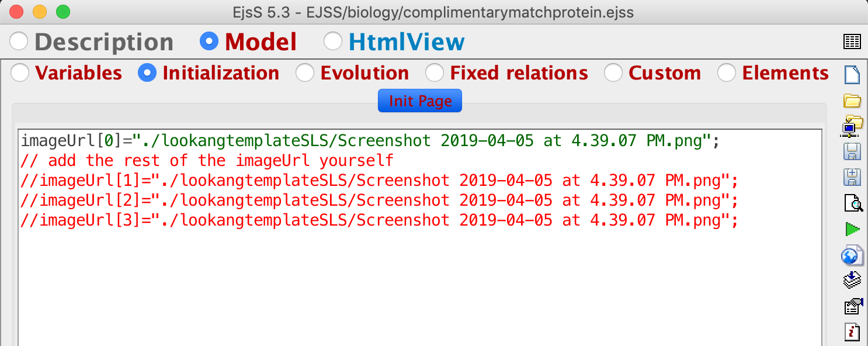This screenshot has width=868, height=346.
Task: Click the Init Page tab
Action: click(420, 101)
